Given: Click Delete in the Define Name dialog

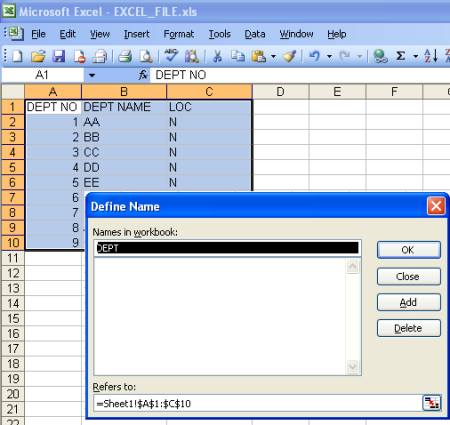Looking at the screenshot, I should point(409,328).
